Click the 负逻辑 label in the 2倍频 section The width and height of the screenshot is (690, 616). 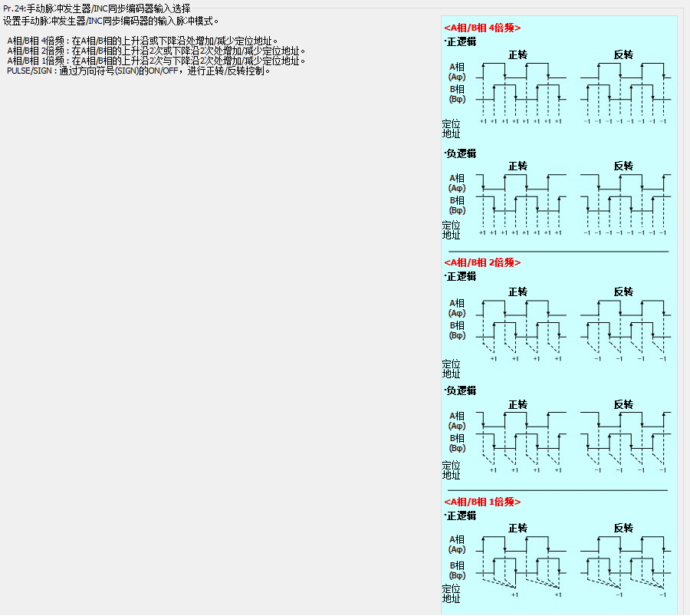[x=461, y=390]
